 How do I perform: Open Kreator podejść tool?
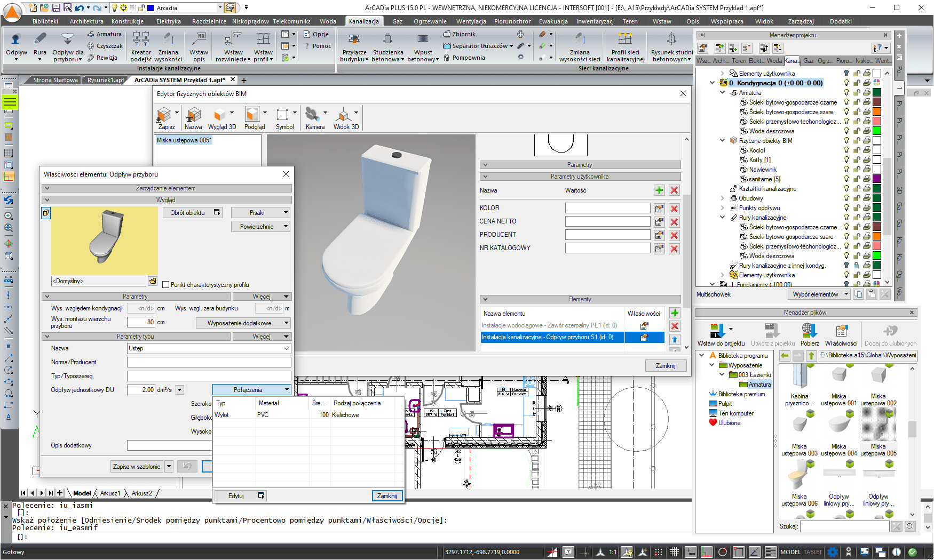[x=141, y=46]
